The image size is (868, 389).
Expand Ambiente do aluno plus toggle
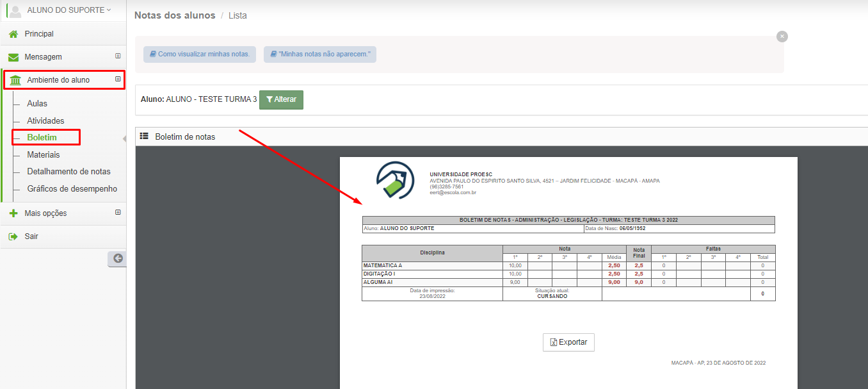tap(118, 79)
